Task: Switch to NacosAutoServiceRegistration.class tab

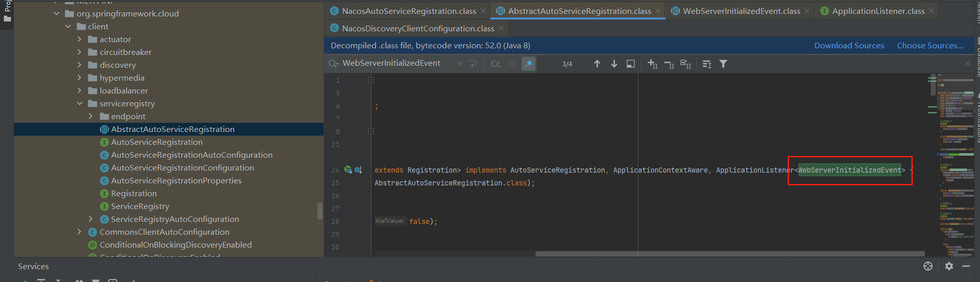Action: tap(408, 11)
